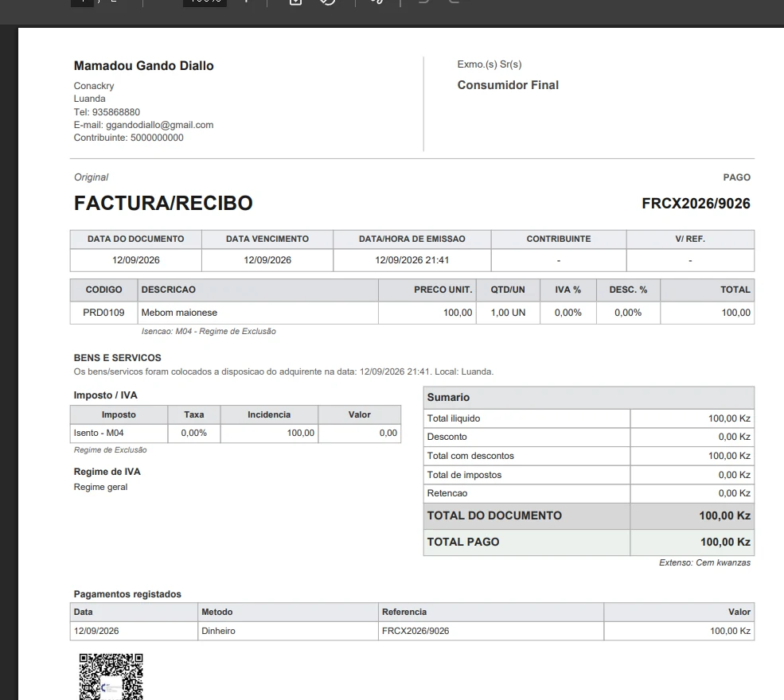This screenshot has height=700, width=784.
Task: Select the Mebom maionese description
Action: point(179,313)
